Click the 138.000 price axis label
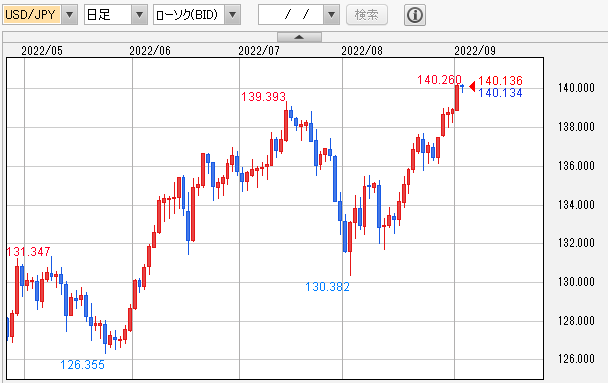608x383 pixels. coord(576,127)
